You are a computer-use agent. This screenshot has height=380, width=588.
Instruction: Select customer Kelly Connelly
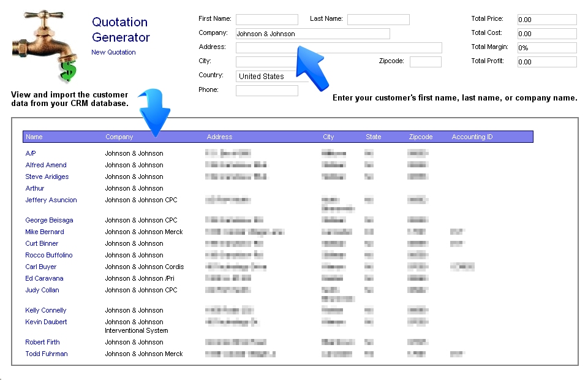coord(46,310)
